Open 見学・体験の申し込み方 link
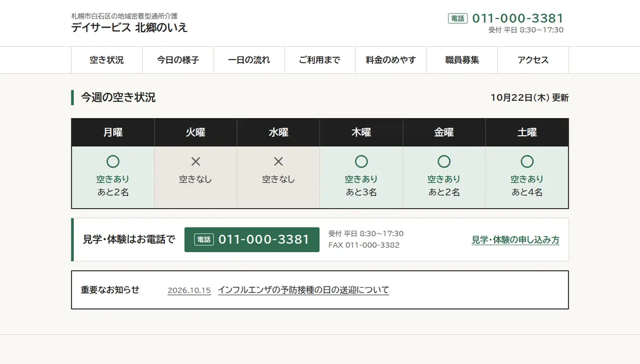 point(516,240)
